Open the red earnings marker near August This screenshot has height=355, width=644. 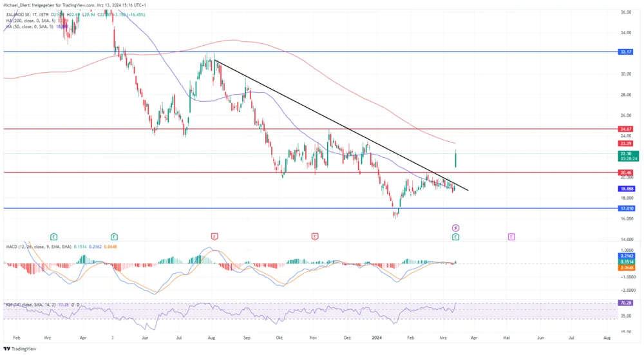pos(214,237)
